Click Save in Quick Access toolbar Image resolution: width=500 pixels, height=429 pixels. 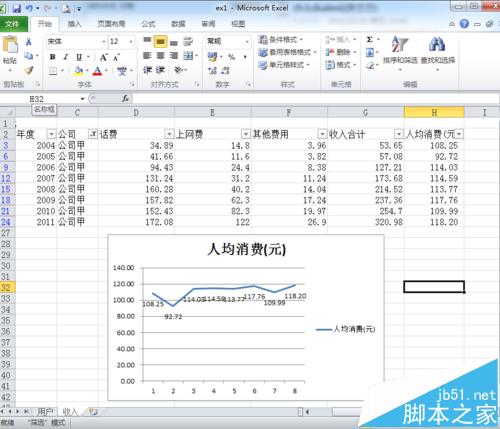[x=17, y=8]
